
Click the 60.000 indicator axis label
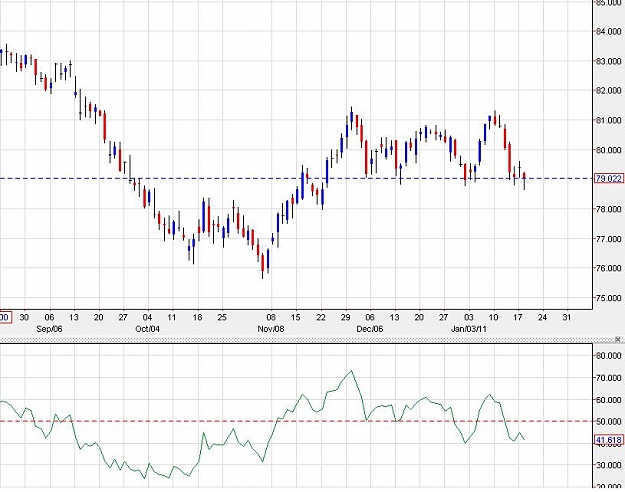point(609,400)
